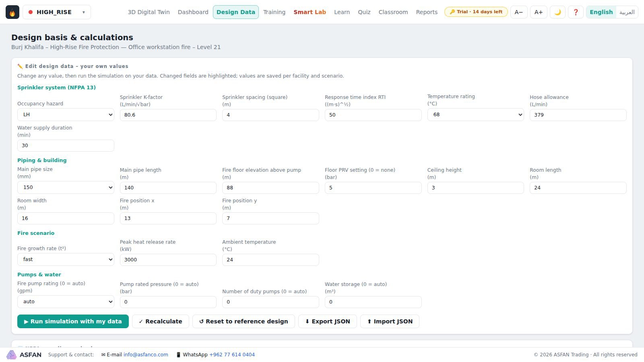The width and height of the screenshot is (644, 362).
Task: Open the Training tab
Action: tap(274, 12)
